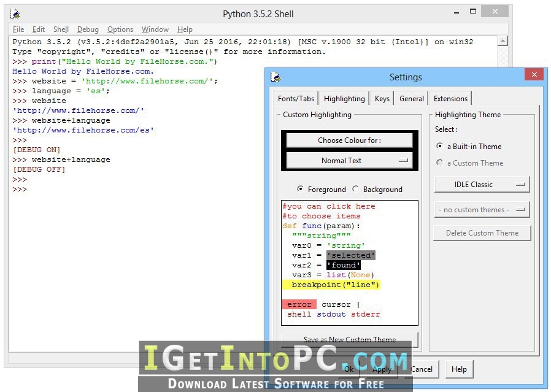Maximize the Python Shell window
Viewport: 551px width, 392px height.
473,11
